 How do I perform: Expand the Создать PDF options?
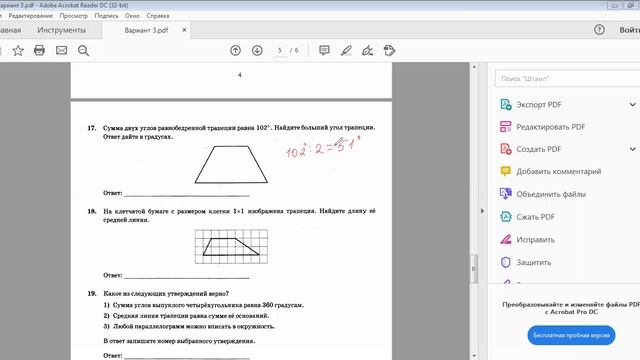click(632, 149)
